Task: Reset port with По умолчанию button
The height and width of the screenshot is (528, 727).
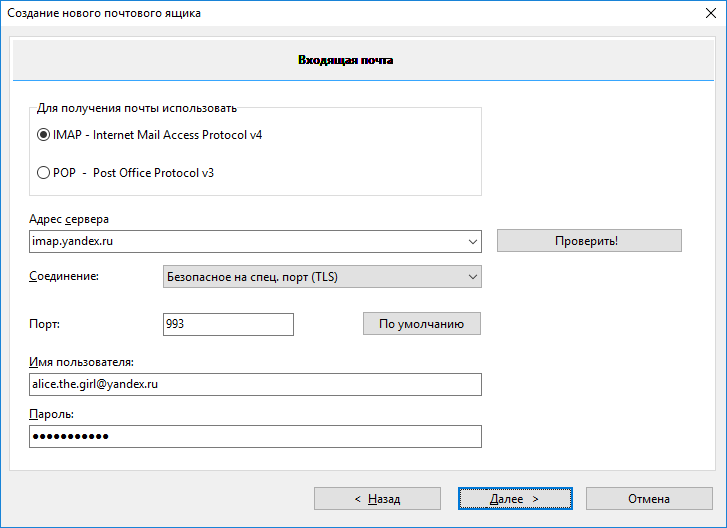Action: [x=421, y=324]
